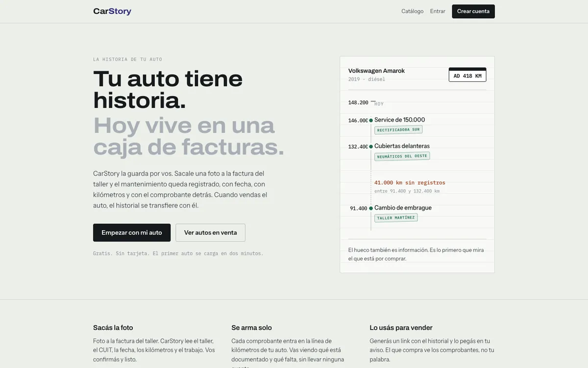This screenshot has height=368, width=588.
Task: Click Lo usás para vender heading
Action: 401,328
